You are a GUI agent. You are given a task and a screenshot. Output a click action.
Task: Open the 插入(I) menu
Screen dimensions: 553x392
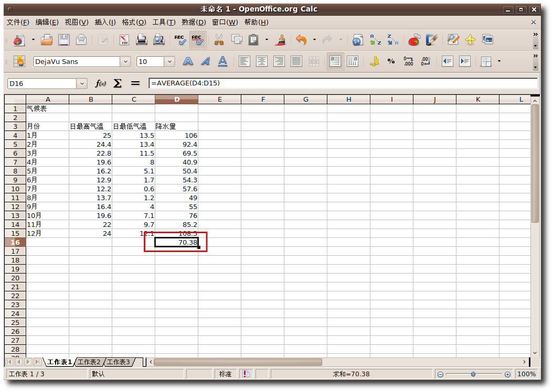[105, 22]
